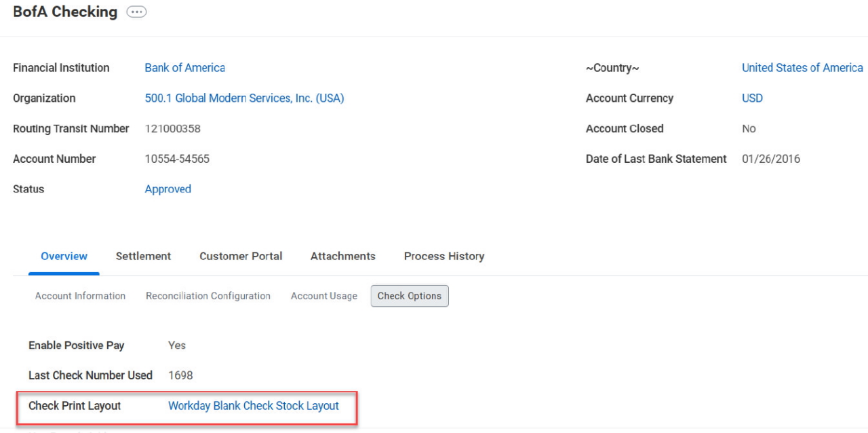Screen dimensions: 868x433
Task: Switch to the Overview tab
Action: click(64, 257)
